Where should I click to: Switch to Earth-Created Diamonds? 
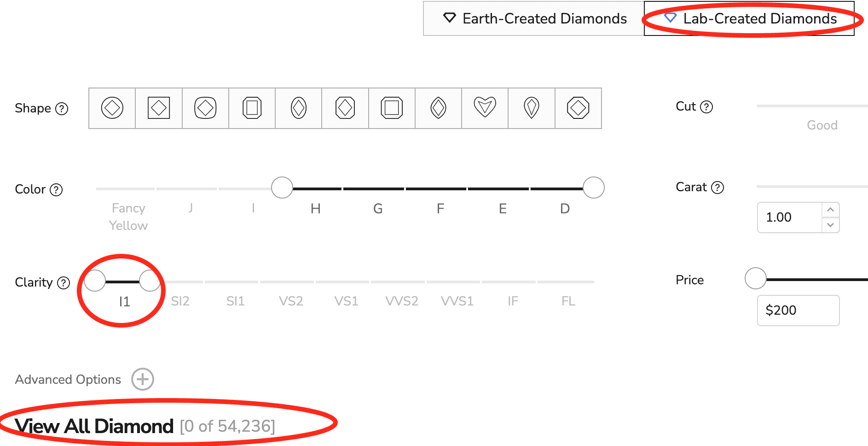(x=534, y=19)
